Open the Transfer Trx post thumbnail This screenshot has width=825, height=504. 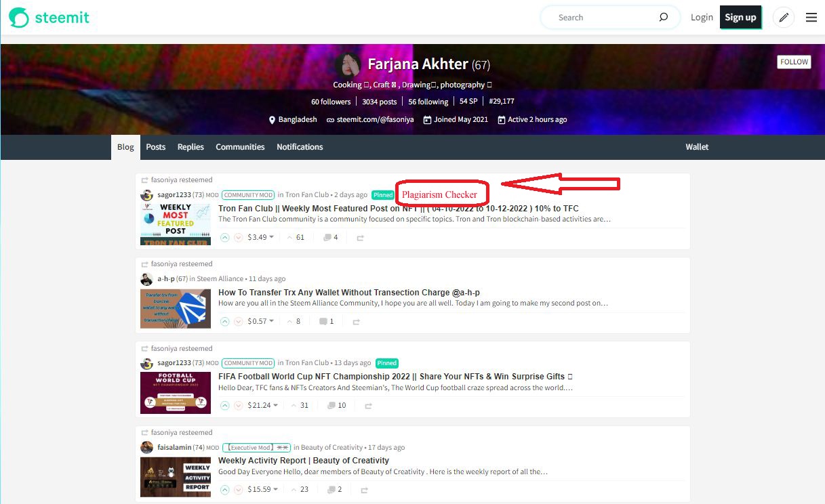pyautogui.click(x=176, y=308)
